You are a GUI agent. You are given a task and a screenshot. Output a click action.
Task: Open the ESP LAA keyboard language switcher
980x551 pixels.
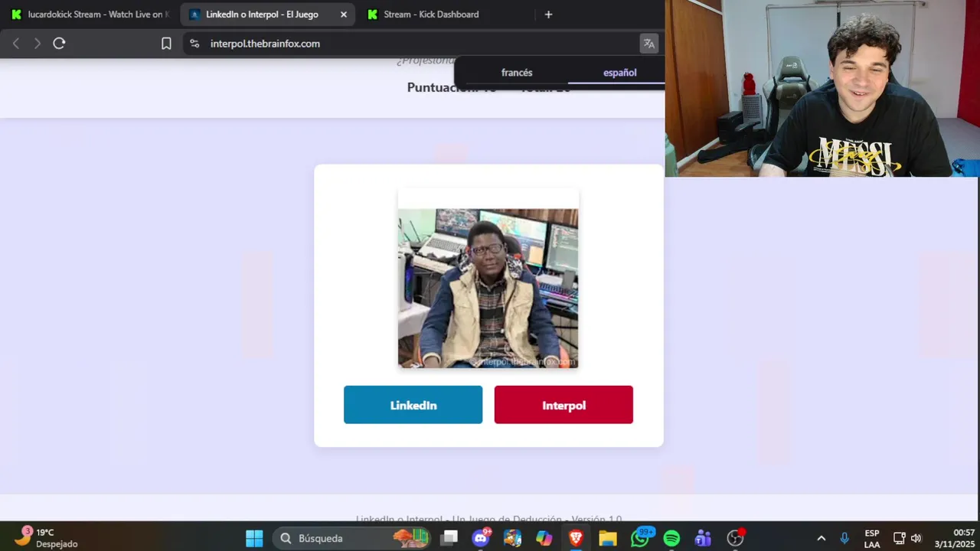click(872, 539)
